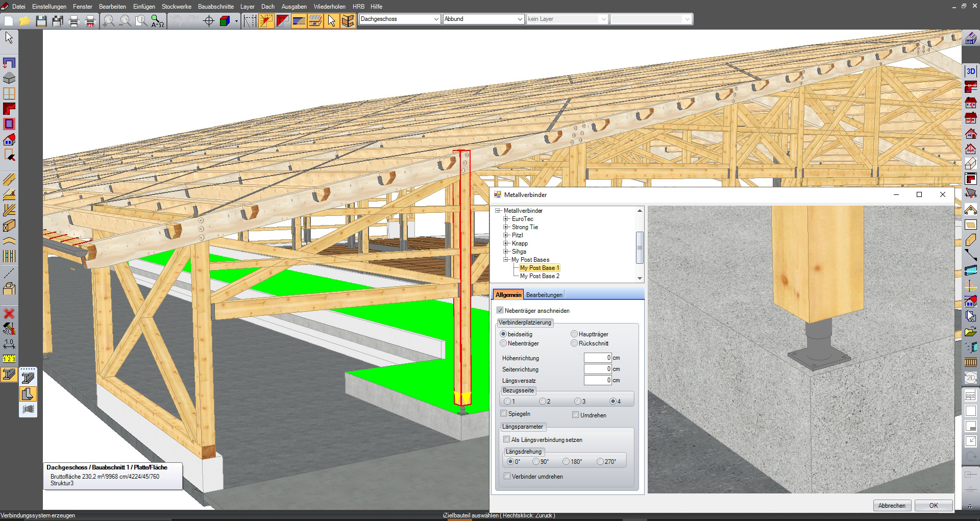Click the open folder toolbar icon

click(x=24, y=21)
